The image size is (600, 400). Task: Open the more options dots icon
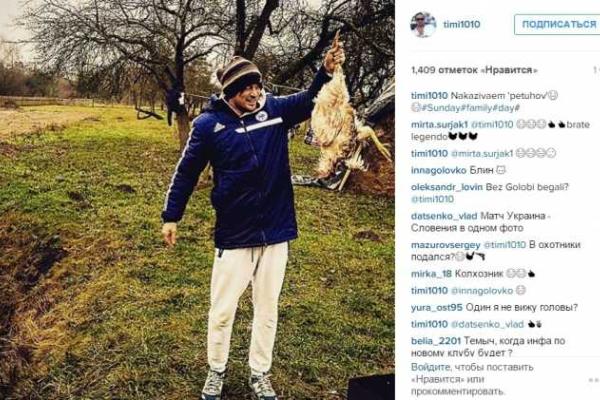594,379
